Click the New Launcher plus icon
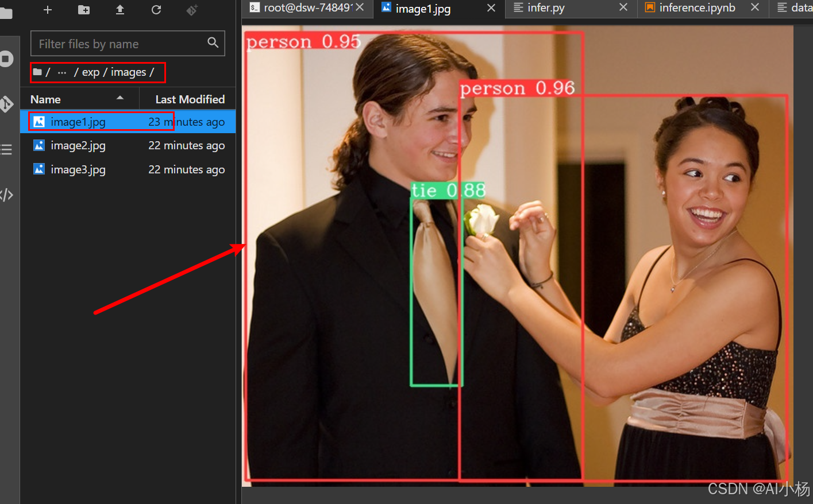Screen dimensions: 813x504 point(48,10)
